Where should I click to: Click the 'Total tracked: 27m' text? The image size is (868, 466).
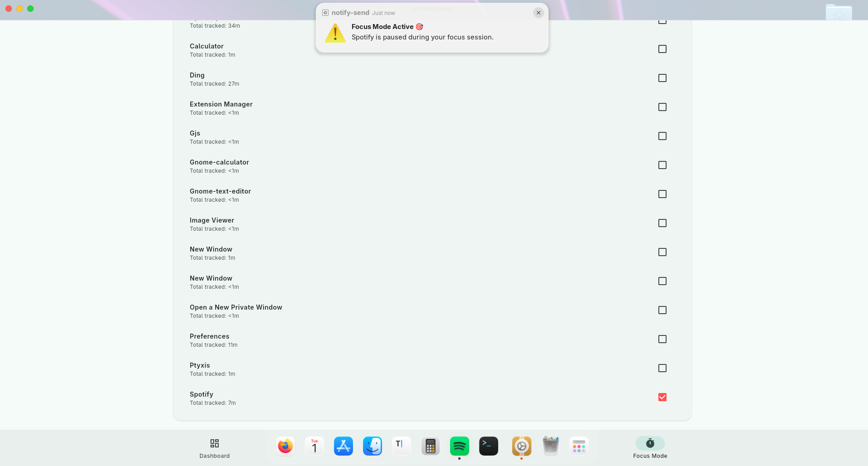tap(215, 84)
